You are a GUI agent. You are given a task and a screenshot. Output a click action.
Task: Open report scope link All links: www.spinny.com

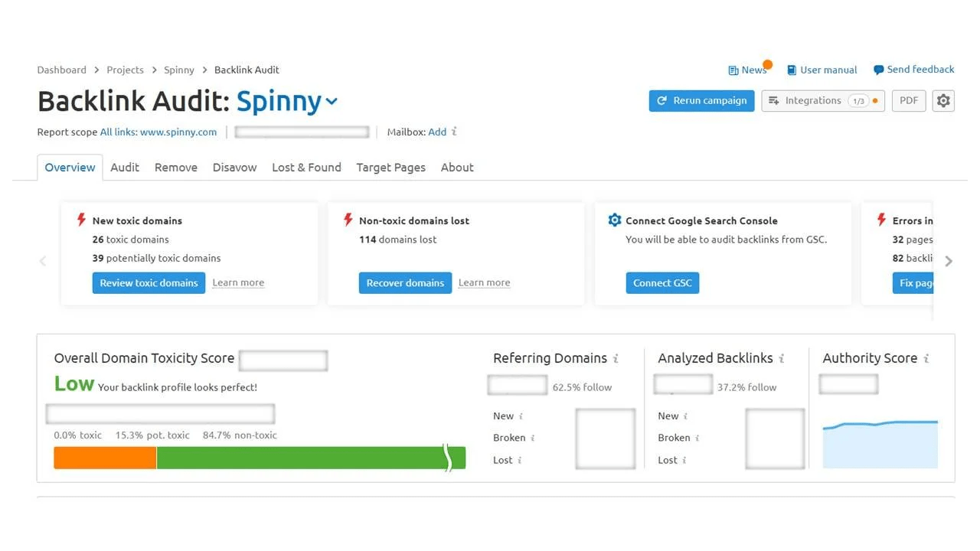pos(158,132)
